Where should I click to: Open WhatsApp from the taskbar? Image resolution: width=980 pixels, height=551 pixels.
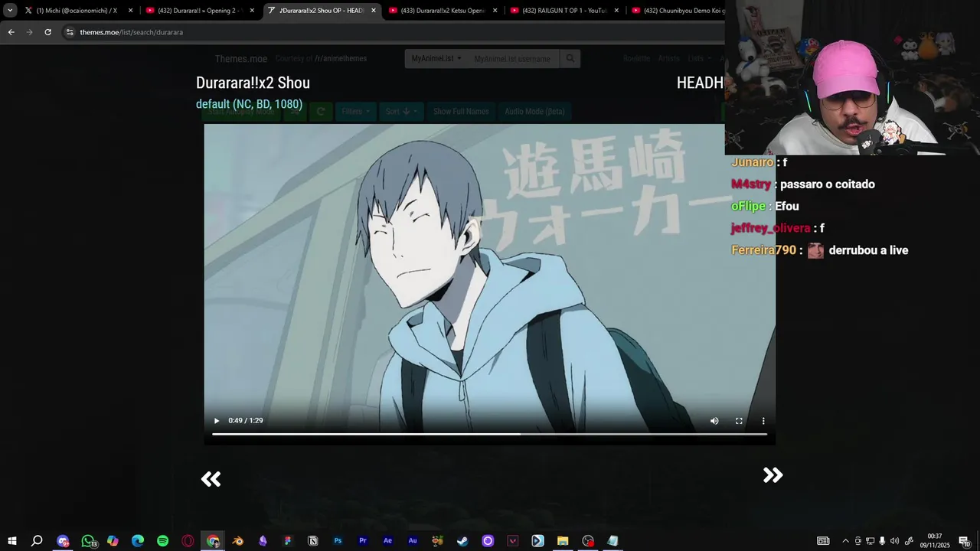point(88,541)
